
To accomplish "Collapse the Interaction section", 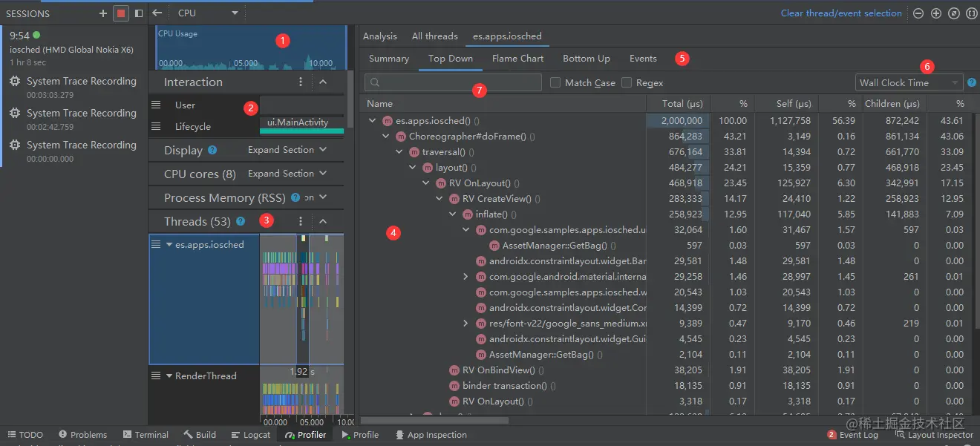I will 323,82.
